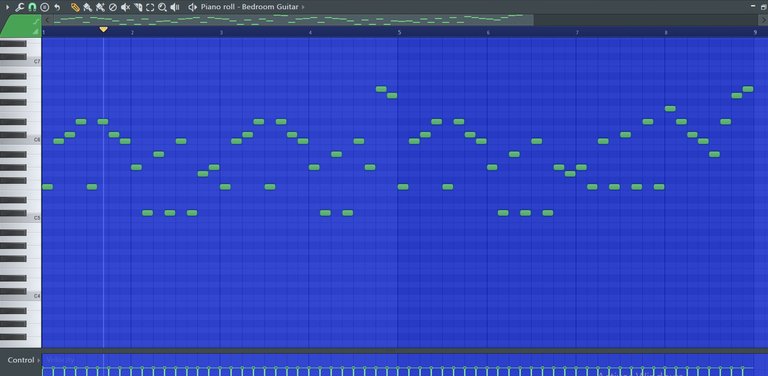
Task: Select the playback scrub speaker tool
Action: pos(175,7)
